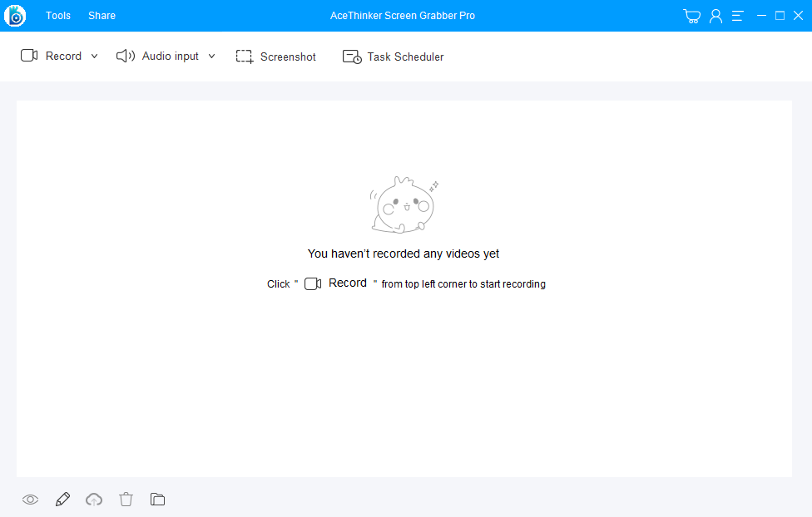812x517 pixels.
Task: Click the Screenshot selection icon
Action: point(245,57)
